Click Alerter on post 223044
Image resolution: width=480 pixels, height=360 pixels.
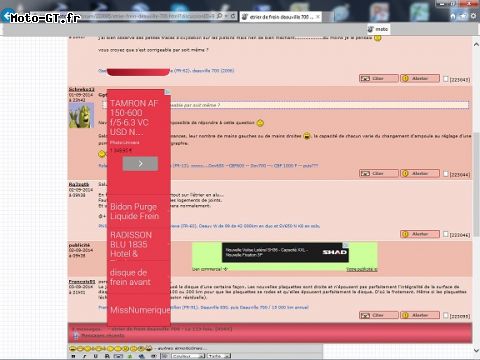(x=420, y=174)
